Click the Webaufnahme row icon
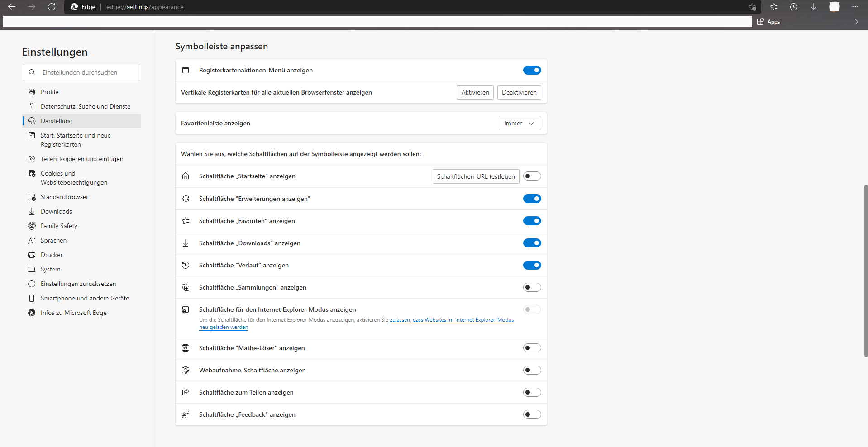This screenshot has height=447, width=868. pos(186,370)
